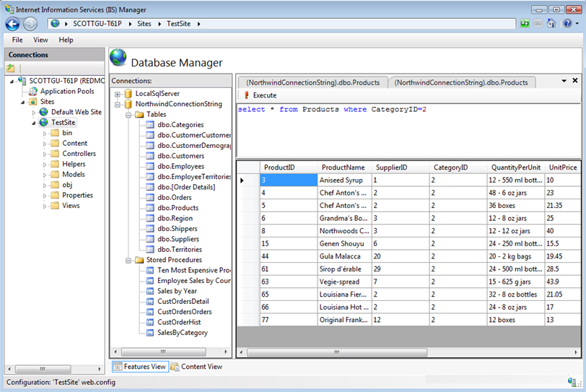Open the Help menu
The height and width of the screenshot is (392, 586).
[66, 40]
